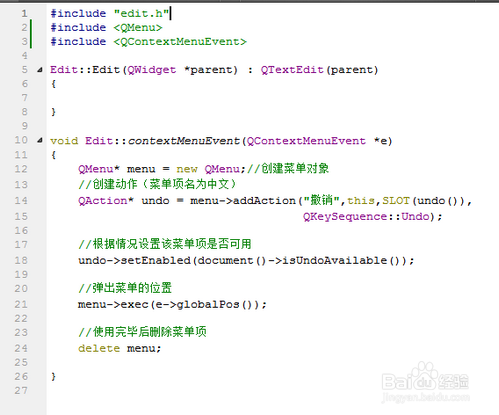Click the contextMenuEvent function name

[184, 141]
